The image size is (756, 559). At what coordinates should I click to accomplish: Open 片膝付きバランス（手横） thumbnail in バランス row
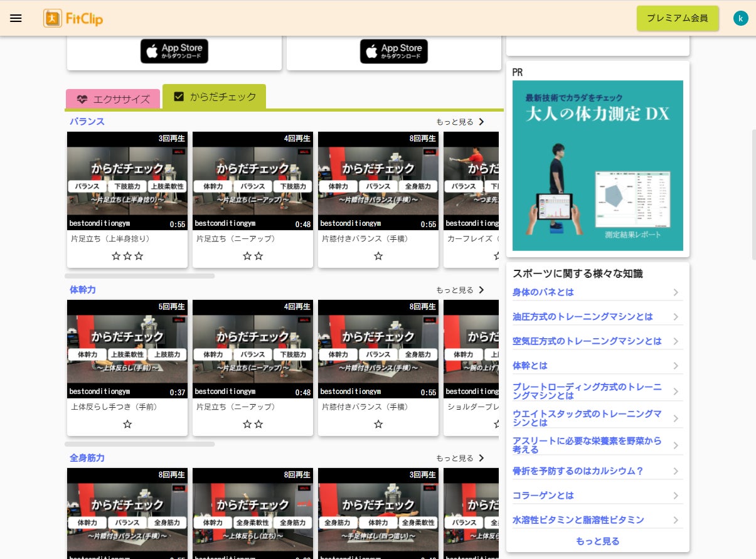click(x=378, y=181)
